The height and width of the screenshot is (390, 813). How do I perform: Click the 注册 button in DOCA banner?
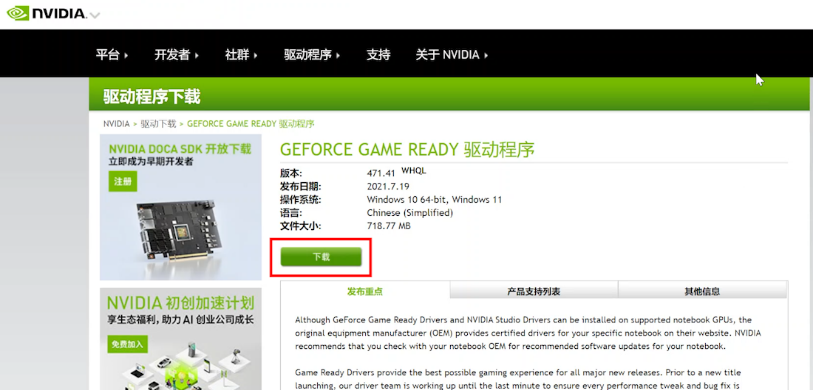tap(123, 182)
